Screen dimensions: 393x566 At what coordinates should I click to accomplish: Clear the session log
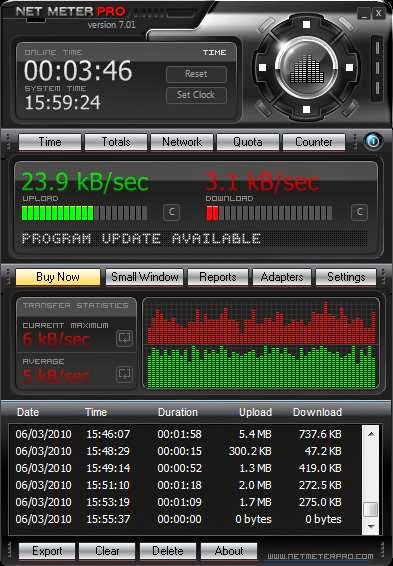107,551
